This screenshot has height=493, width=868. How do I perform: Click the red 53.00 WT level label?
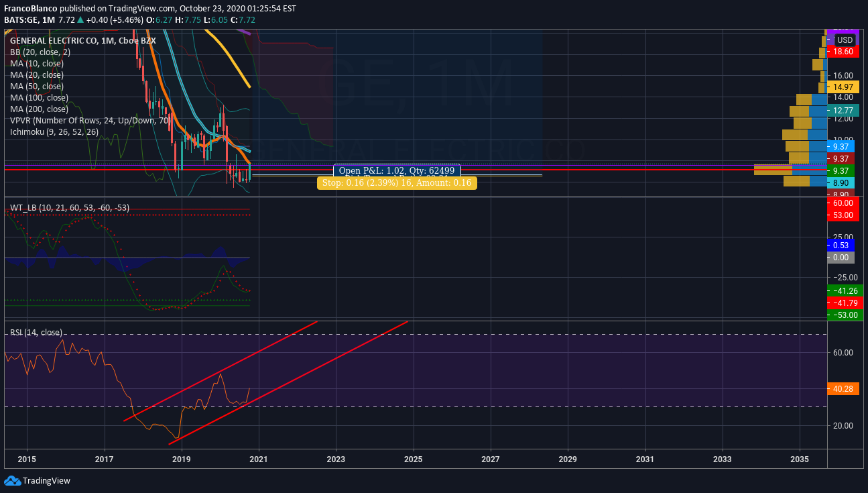pyautogui.click(x=843, y=215)
